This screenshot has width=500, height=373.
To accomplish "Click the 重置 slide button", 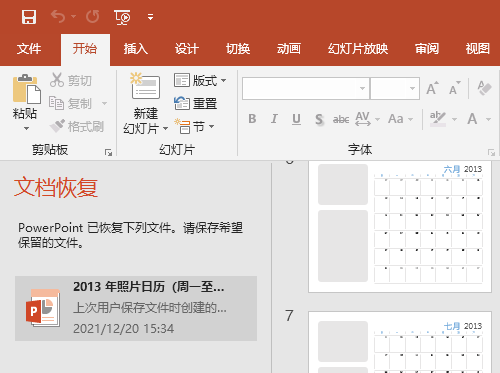I will coord(196,103).
